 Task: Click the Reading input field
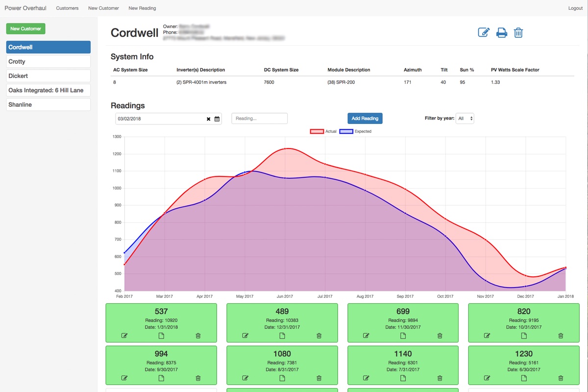coord(259,119)
